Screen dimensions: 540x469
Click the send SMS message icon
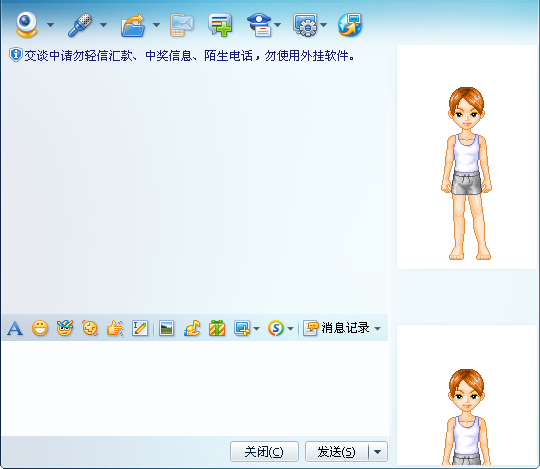click(181, 25)
